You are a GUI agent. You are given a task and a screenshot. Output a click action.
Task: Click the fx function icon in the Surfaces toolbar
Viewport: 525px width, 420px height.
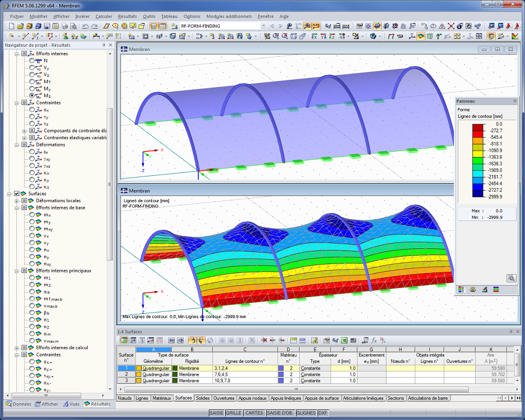click(x=373, y=341)
